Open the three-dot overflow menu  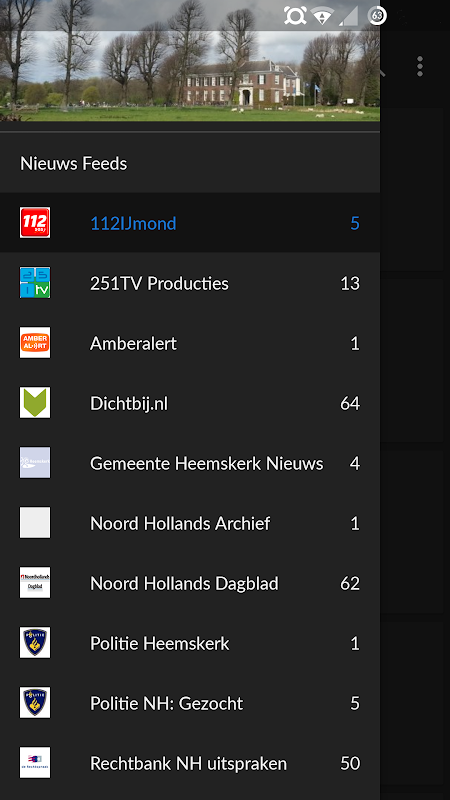click(x=419, y=66)
